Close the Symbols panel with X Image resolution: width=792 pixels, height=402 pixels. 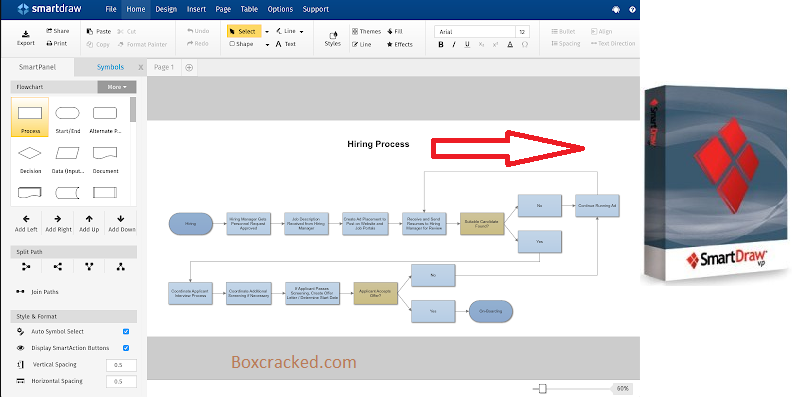pyautogui.click(x=141, y=67)
